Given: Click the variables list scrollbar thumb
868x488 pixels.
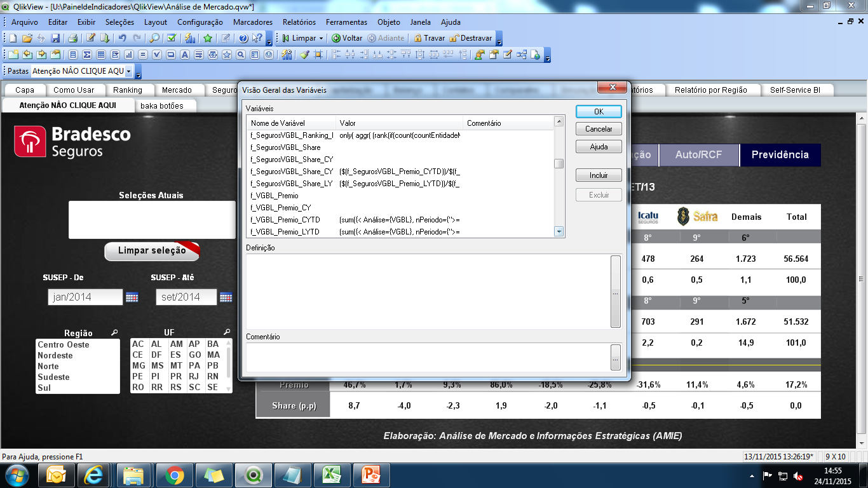Looking at the screenshot, I should pos(559,164).
